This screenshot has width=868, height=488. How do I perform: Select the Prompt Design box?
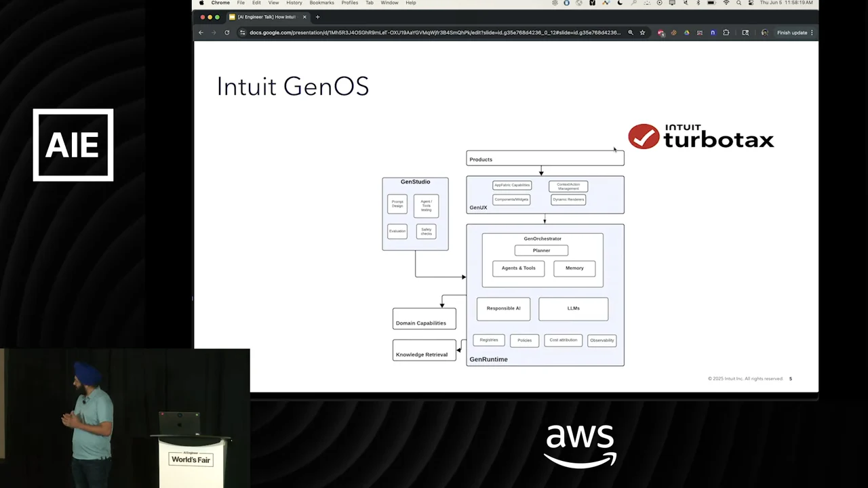click(397, 204)
